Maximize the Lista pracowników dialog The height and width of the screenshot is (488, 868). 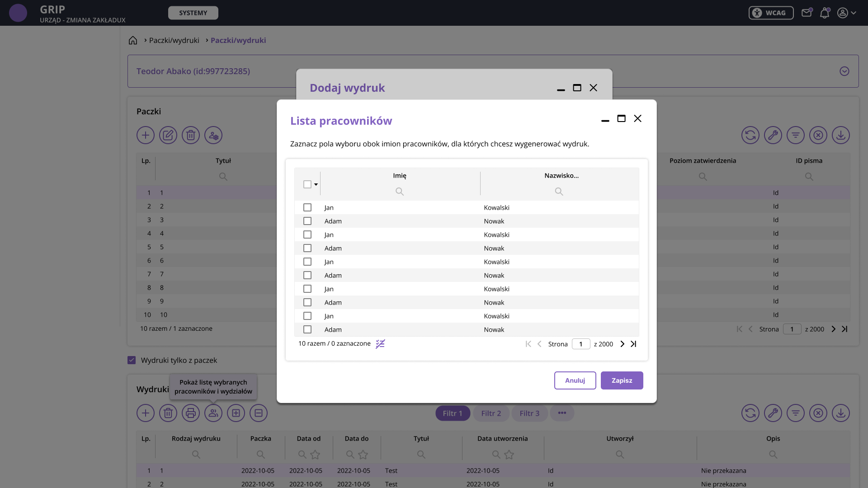point(622,118)
